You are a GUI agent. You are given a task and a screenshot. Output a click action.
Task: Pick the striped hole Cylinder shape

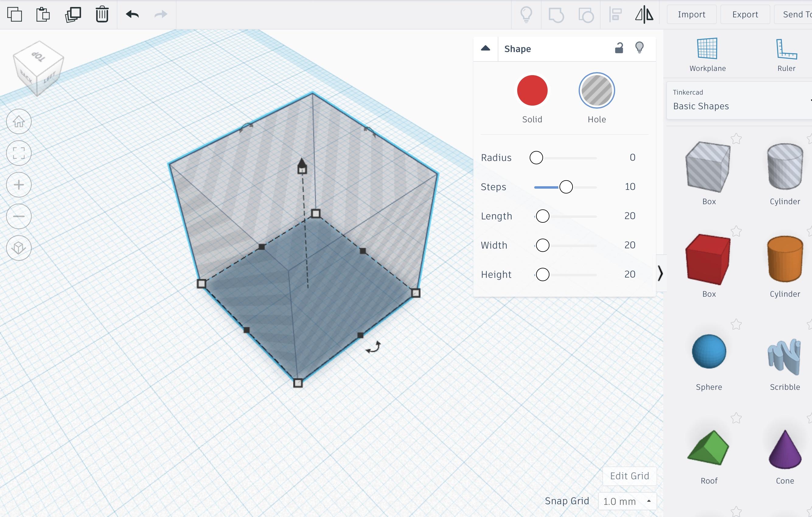pyautogui.click(x=785, y=166)
